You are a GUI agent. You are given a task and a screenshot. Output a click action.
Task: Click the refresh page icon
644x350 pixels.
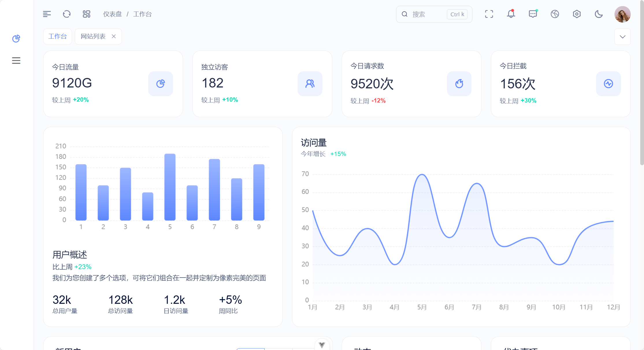click(x=67, y=14)
